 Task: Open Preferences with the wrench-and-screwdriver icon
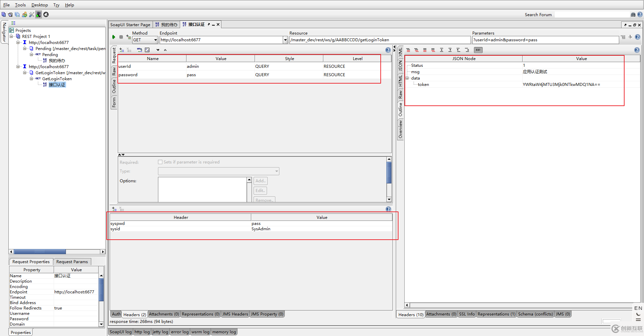(x=32, y=14)
